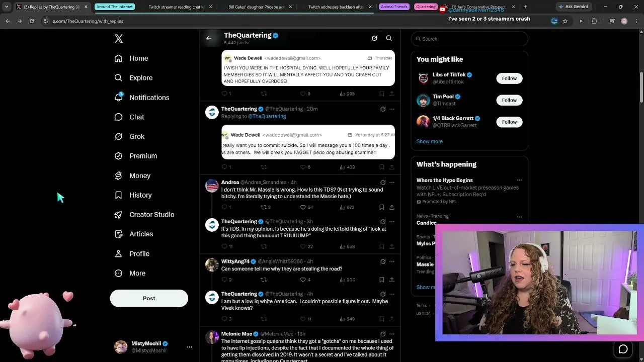The height and width of the screenshot is (362, 644).
Task: Click the @TheQuartering reply link
Action: [x=267, y=116]
